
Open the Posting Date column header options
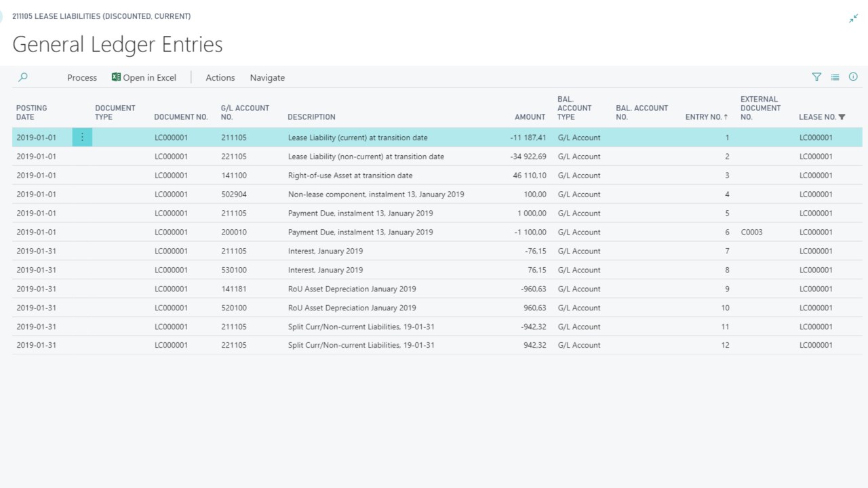31,113
